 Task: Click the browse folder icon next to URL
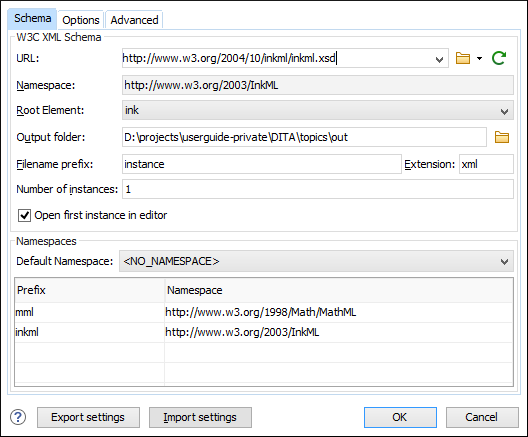click(463, 58)
